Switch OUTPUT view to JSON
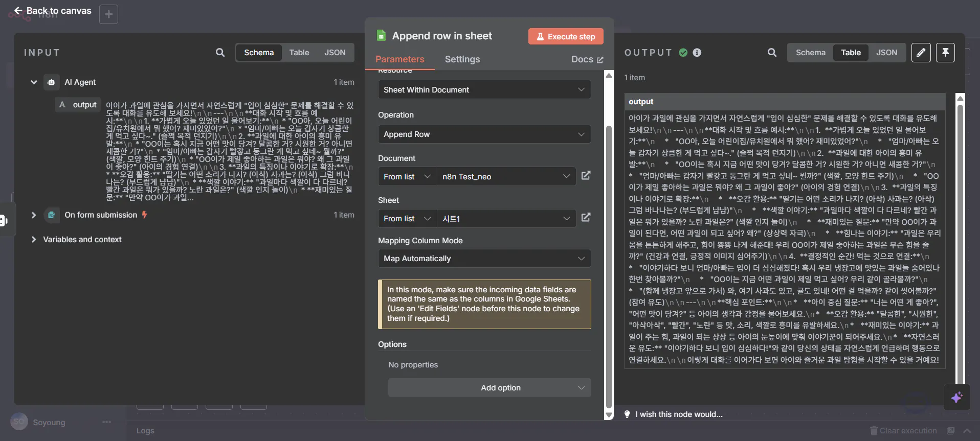 click(886, 53)
